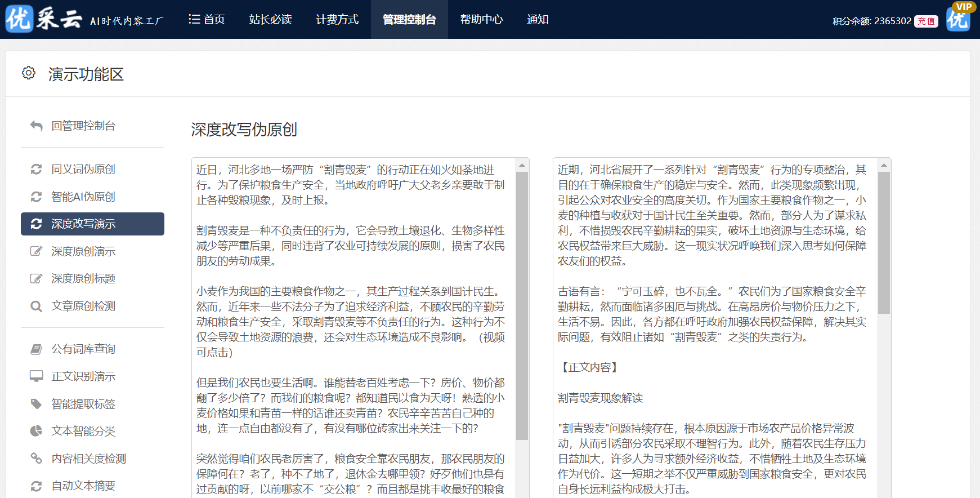Click the right text panel scrollbar thumb
This screenshot has height=498, width=980.
coord(884,242)
